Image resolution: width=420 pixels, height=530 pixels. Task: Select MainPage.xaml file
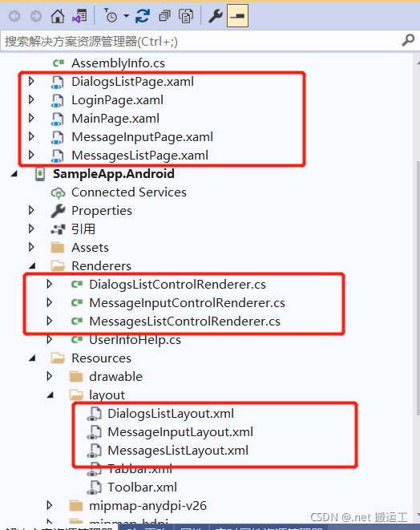pyautogui.click(x=115, y=119)
